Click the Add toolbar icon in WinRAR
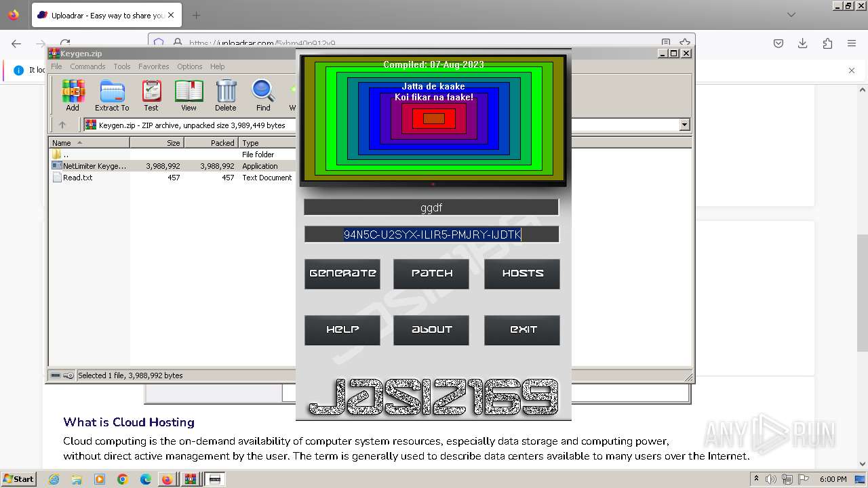This screenshot has width=868, height=488. 73,95
